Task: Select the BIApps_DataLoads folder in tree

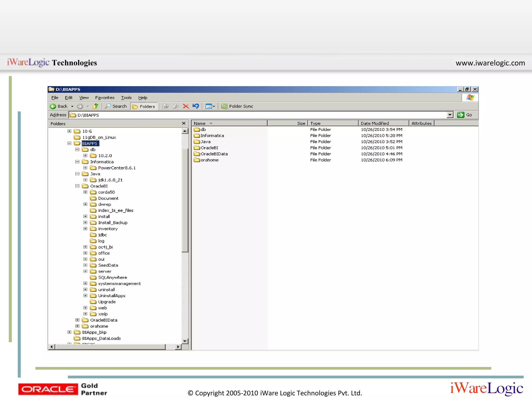Action: [97, 338]
